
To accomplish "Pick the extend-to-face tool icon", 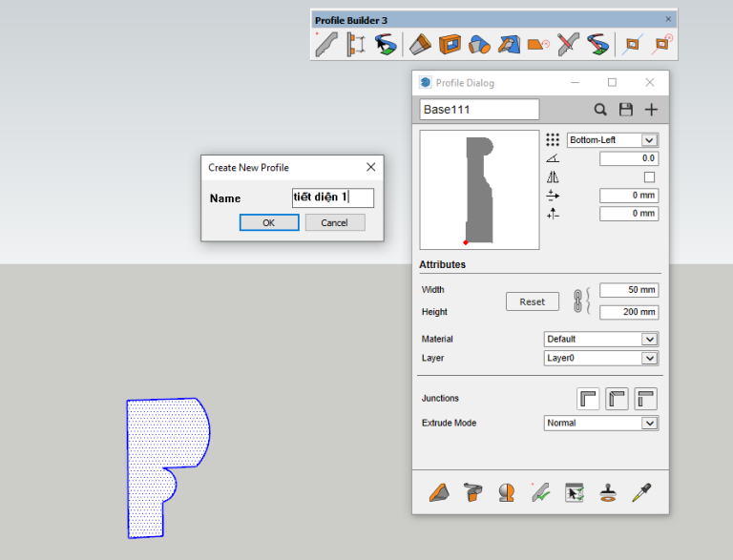I will (x=509, y=45).
